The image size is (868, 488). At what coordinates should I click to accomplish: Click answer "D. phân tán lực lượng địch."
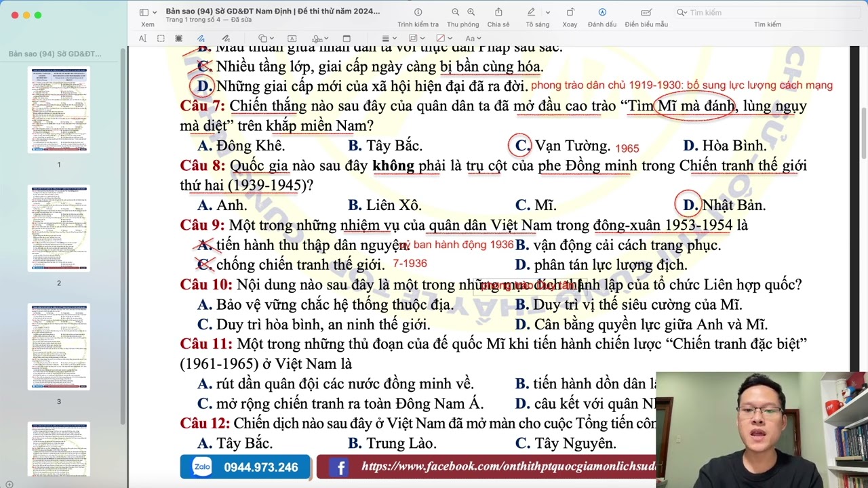point(601,265)
